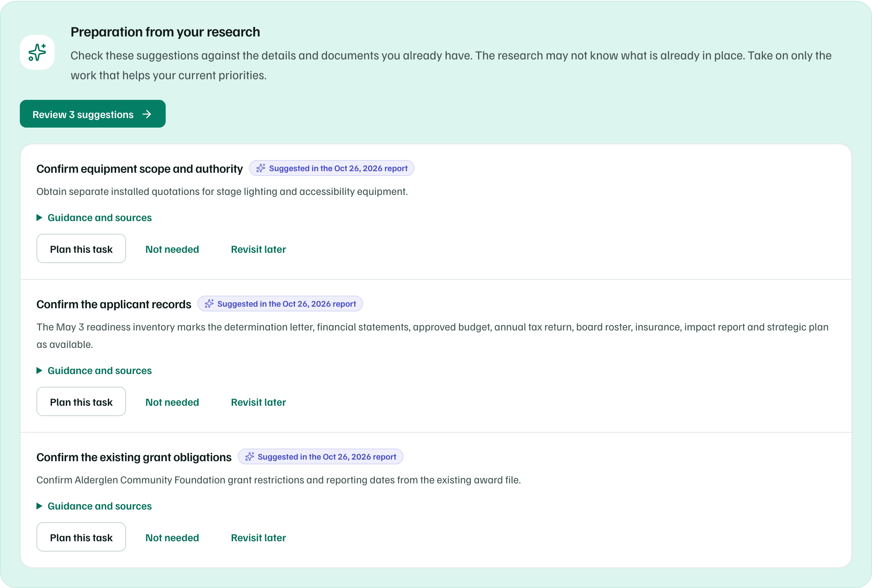This screenshot has width=872, height=588.
Task: Expand Guidance and sources for equipment scope
Action: (94, 218)
